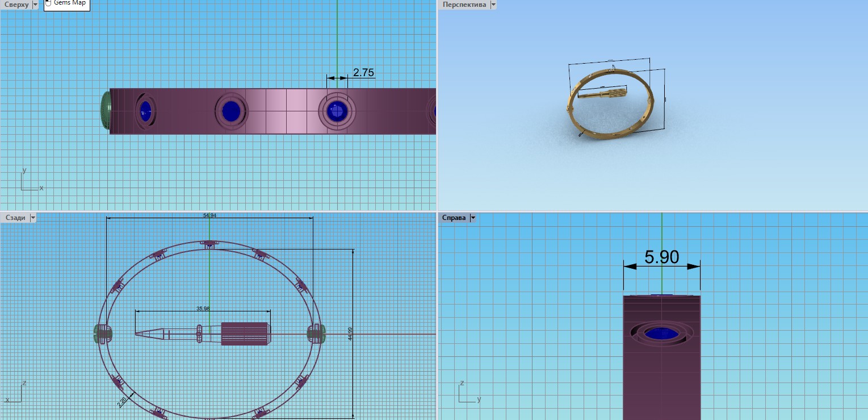
Task: Activate the Сверху viewport title label
Action: [x=16, y=5]
